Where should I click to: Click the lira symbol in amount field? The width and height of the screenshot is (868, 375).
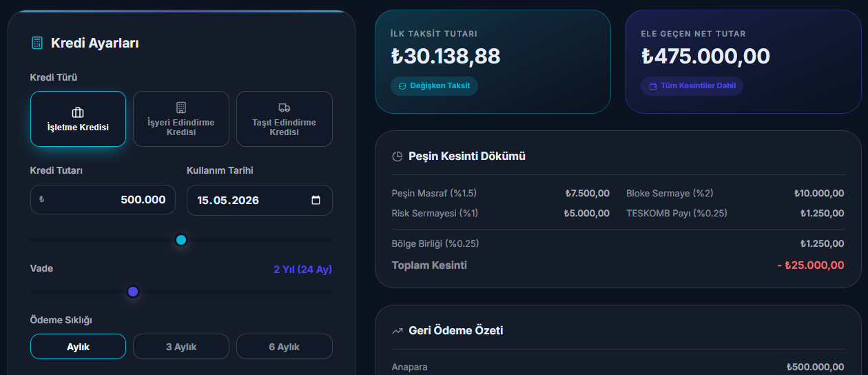pyautogui.click(x=42, y=200)
